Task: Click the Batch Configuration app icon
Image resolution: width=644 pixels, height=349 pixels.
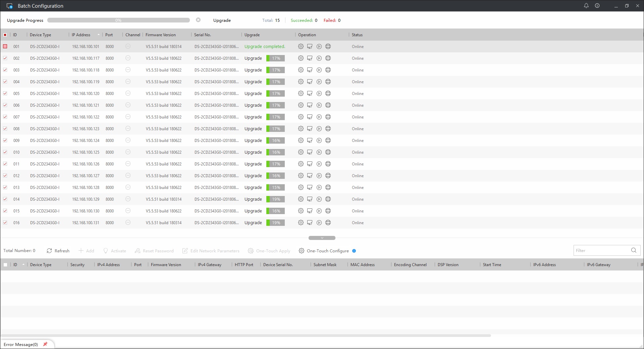Action: [9, 6]
